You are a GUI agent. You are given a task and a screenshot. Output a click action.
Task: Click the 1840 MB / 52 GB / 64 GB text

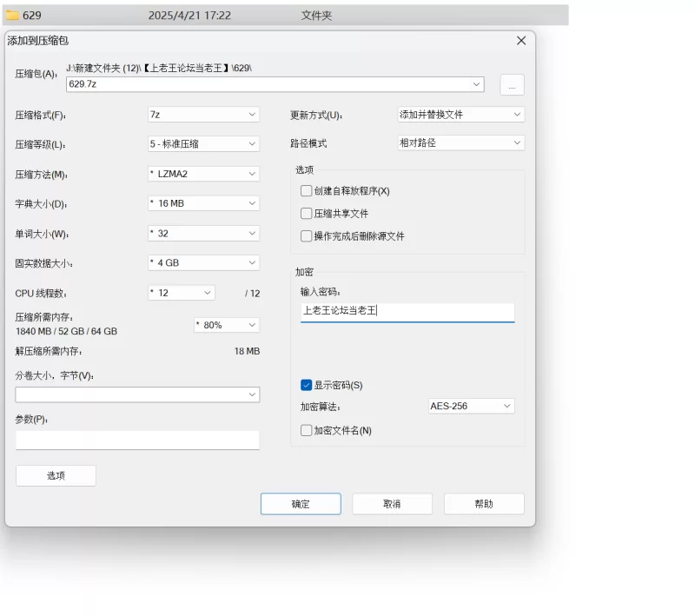tap(67, 332)
